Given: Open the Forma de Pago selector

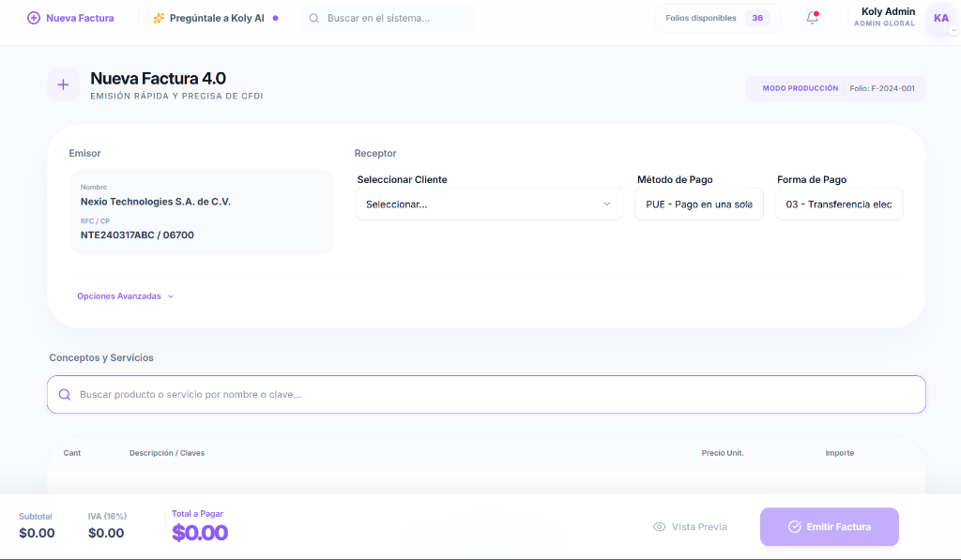Looking at the screenshot, I should [838, 204].
